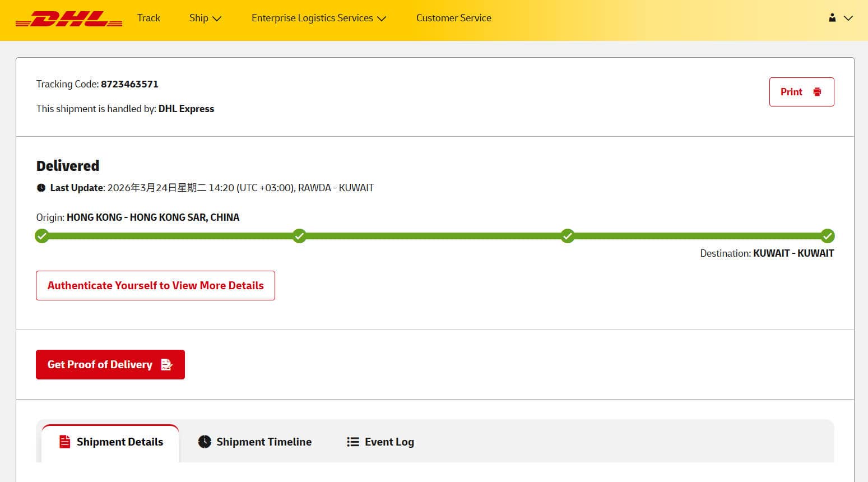The image size is (868, 482).
Task: Click the red Shipment Details document icon
Action: point(65,442)
